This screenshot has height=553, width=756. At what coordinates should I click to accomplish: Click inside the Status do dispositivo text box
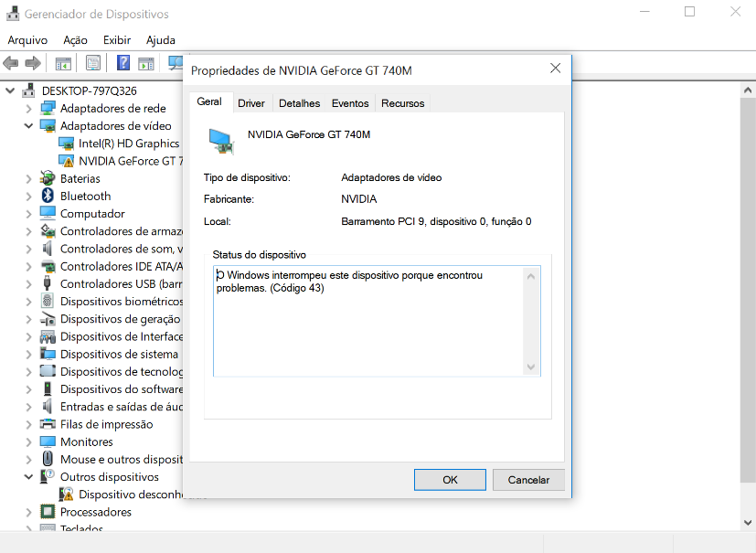click(x=377, y=321)
